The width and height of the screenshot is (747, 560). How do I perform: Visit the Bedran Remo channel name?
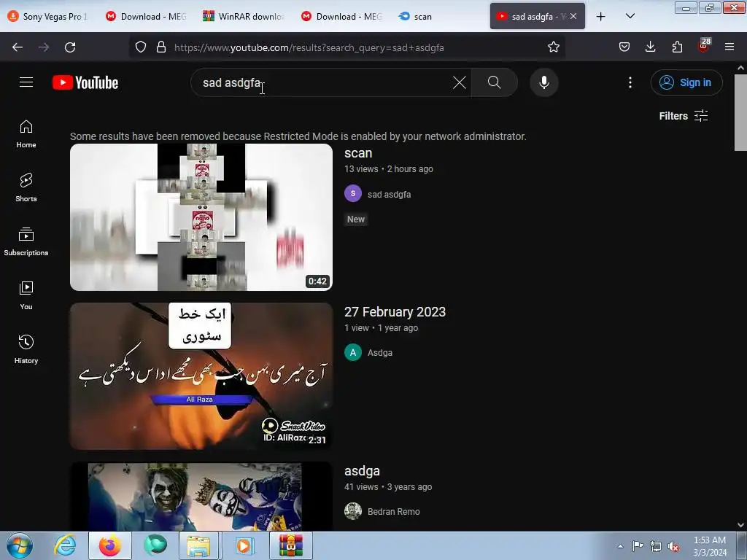(393, 511)
